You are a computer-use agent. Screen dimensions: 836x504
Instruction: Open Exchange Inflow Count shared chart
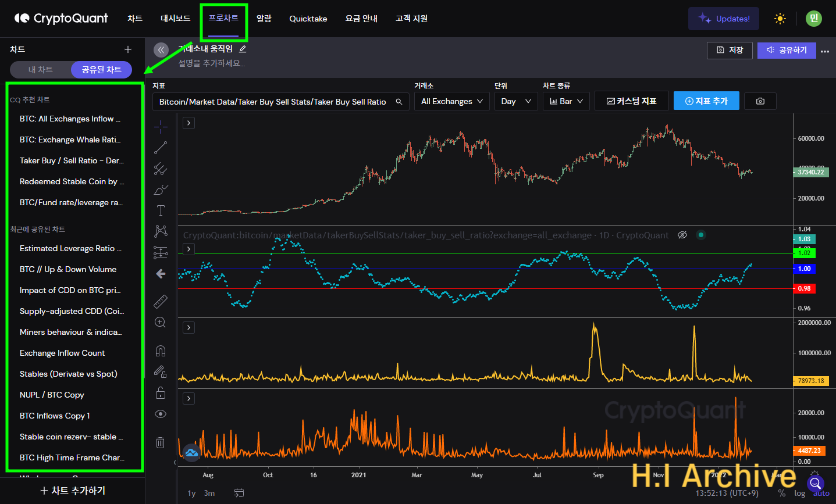point(62,353)
